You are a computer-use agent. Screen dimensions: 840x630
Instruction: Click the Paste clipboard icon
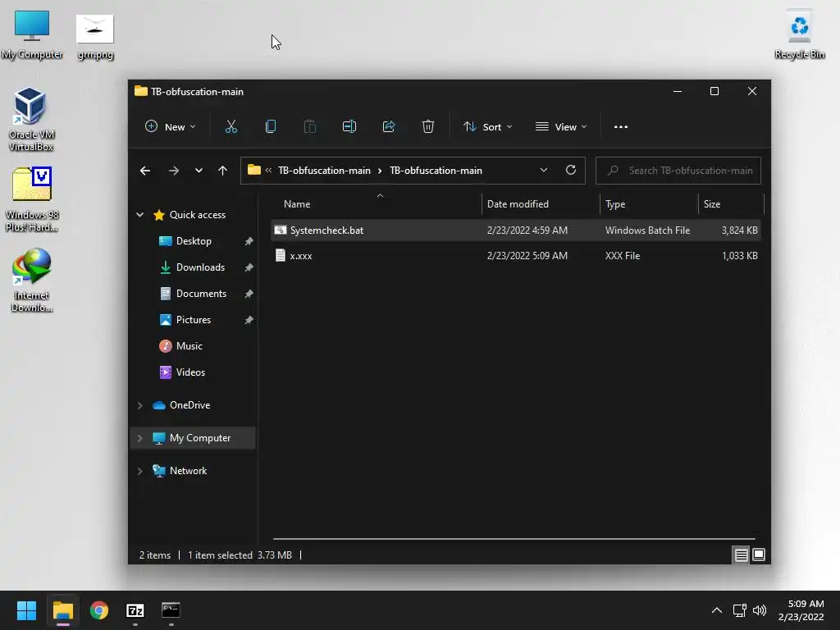coord(309,127)
